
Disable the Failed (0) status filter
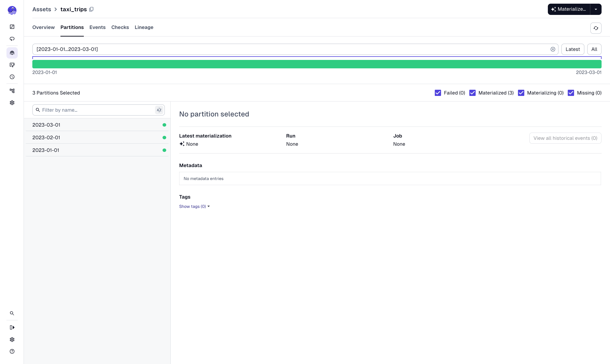point(438,93)
